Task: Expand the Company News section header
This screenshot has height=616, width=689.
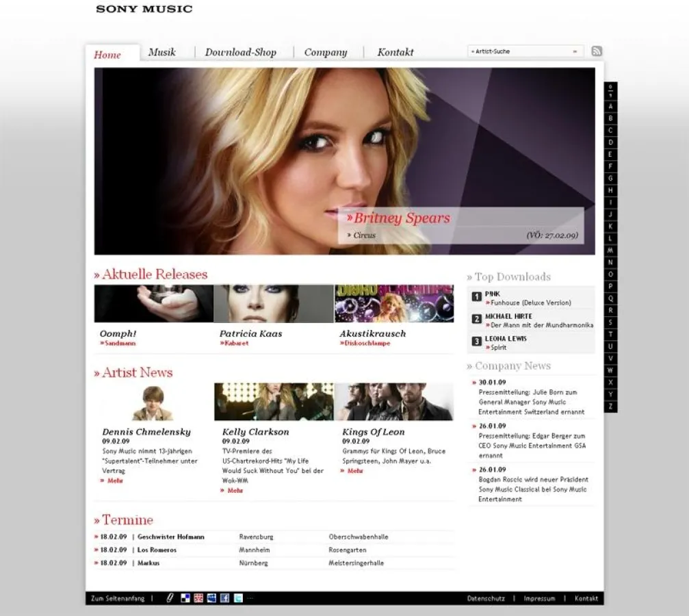Action: click(509, 365)
